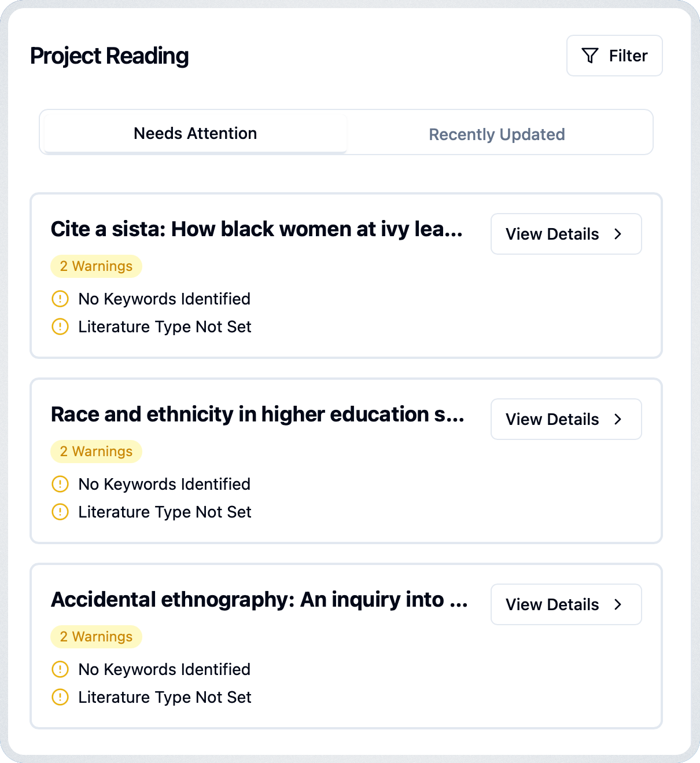Select the 2 Warnings badge on Race and ethnicity
The width and height of the screenshot is (700, 763).
(97, 452)
